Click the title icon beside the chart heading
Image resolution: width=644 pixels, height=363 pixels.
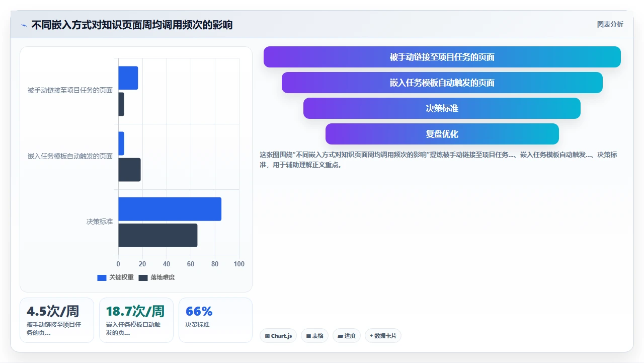[24, 25]
